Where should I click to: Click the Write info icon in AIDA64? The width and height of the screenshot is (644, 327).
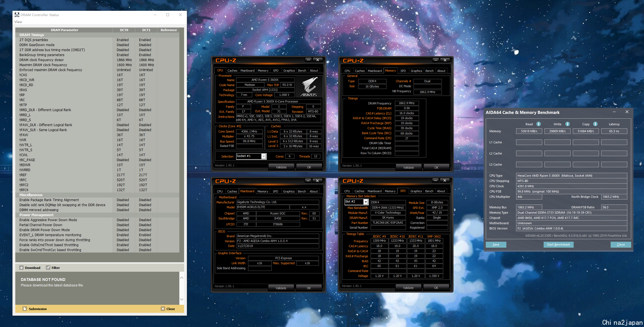[568, 124]
